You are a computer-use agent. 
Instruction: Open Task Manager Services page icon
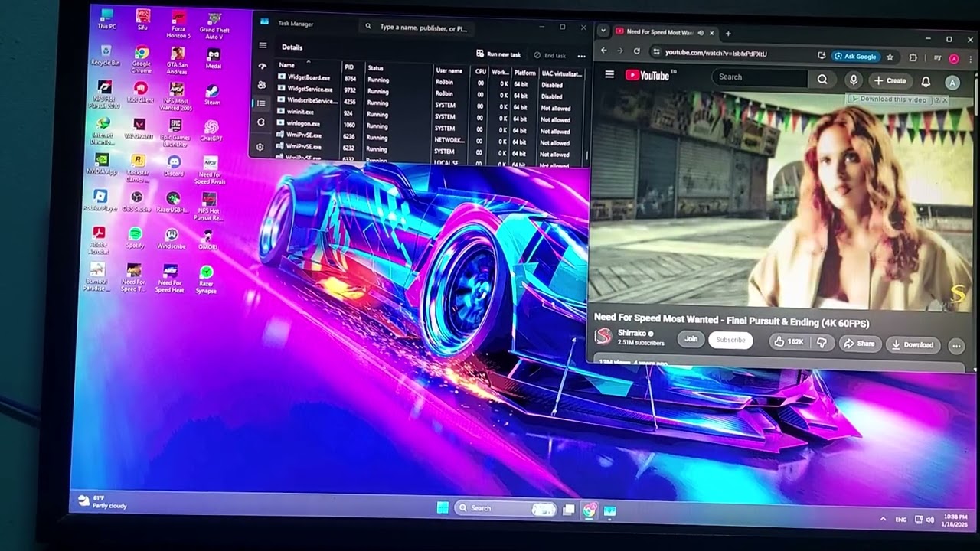(261, 122)
